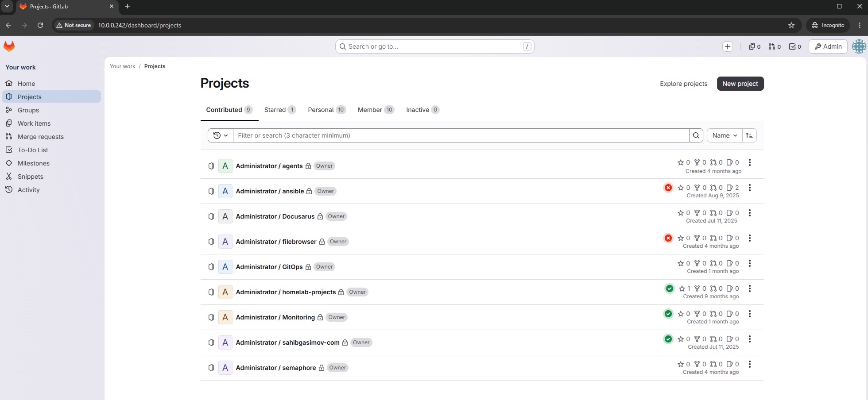Screen dimensions: 868x400
Task: Open the create new plus menu
Action: [728, 46]
